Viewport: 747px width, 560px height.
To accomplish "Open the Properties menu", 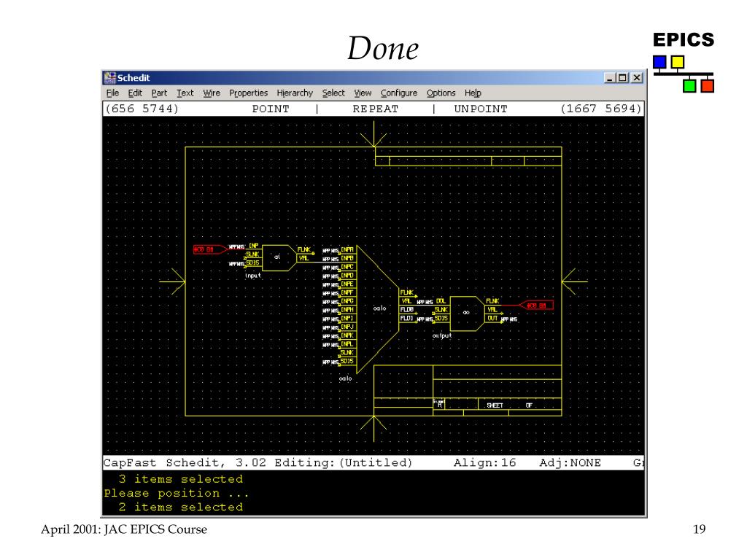I will pyautogui.click(x=248, y=93).
